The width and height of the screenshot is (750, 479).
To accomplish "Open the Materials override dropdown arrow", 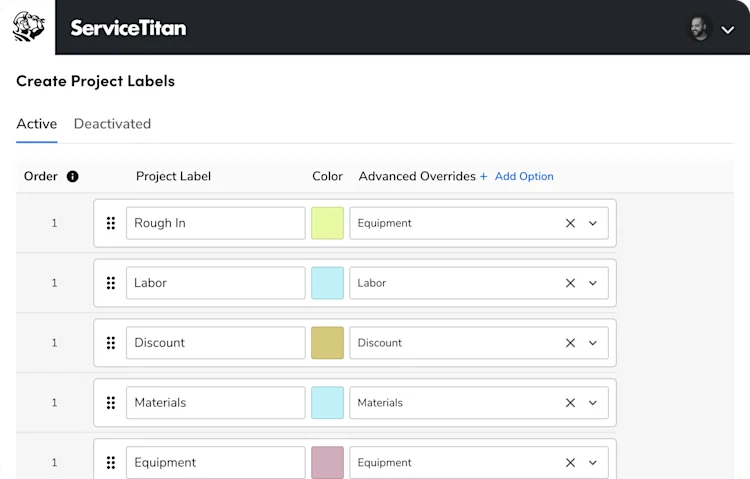I will [593, 402].
